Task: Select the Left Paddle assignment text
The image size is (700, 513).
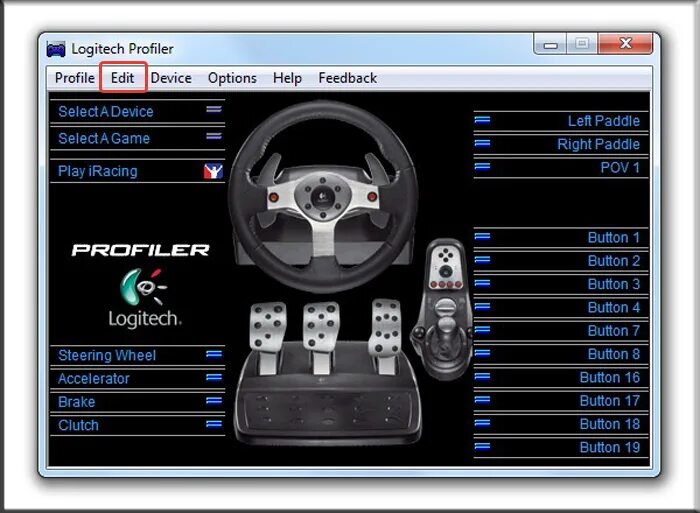Action: (604, 121)
